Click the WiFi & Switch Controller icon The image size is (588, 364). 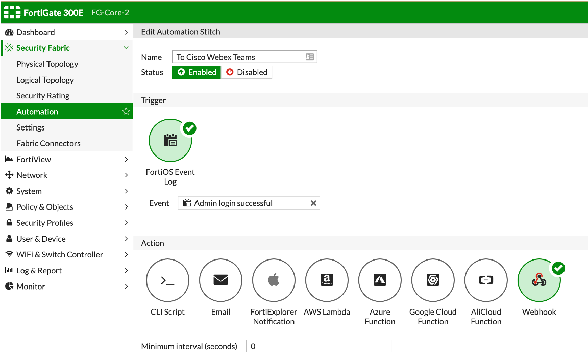[x=9, y=254]
